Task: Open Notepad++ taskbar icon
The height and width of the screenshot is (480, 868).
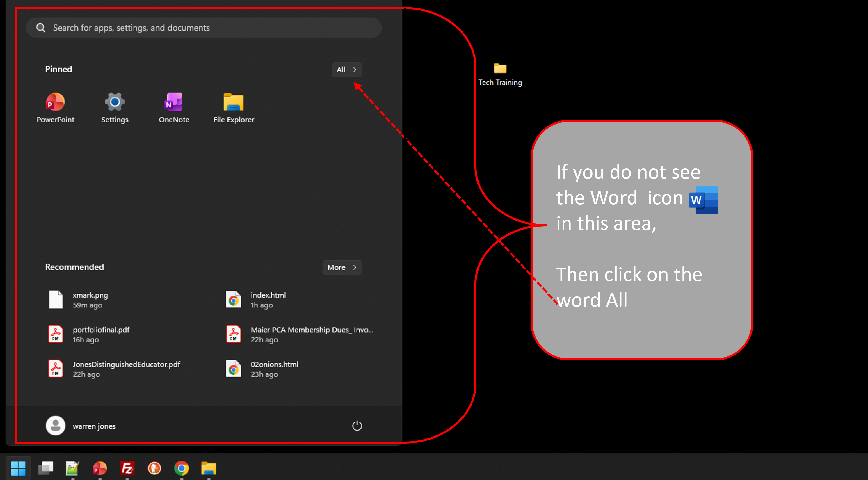Action: coord(72,468)
